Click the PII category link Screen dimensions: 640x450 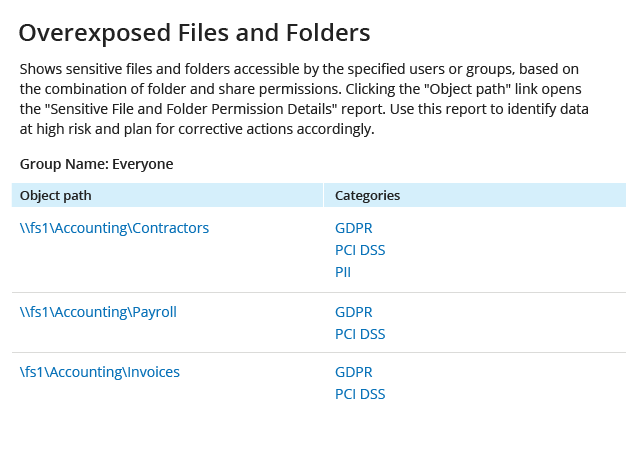(343, 272)
